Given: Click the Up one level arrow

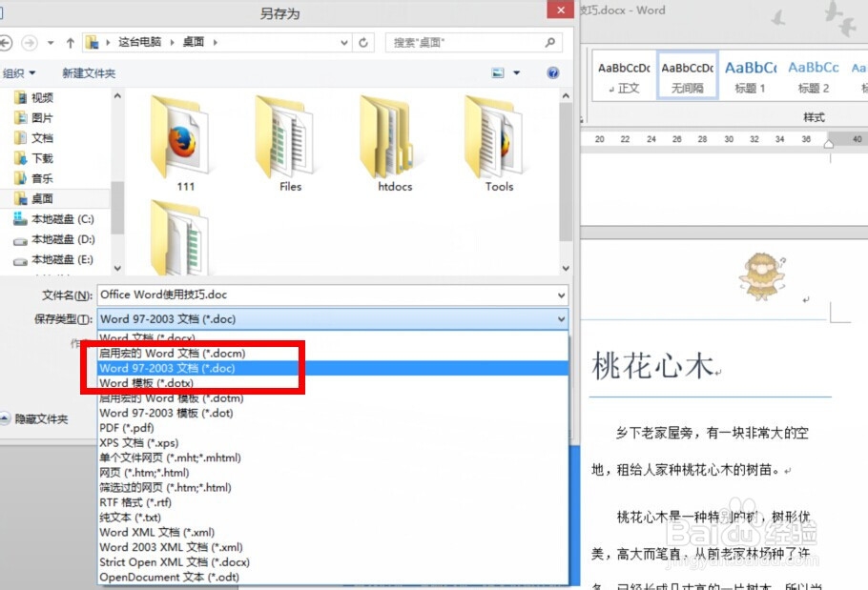Looking at the screenshot, I should coord(71,43).
